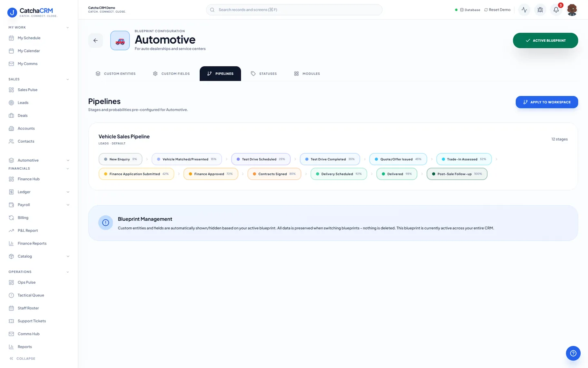Select the Contracts Signed stage chip
This screenshot has height=368, width=588.
click(274, 174)
